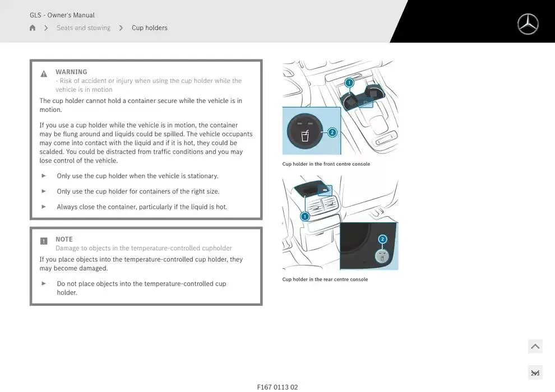
Task: Click the Mercedes-Benz star logo
Action: pyautogui.click(x=527, y=25)
